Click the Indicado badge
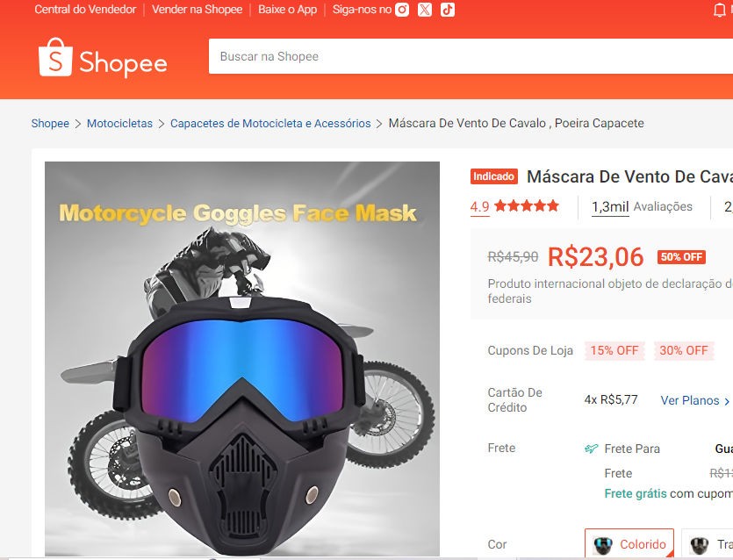The width and height of the screenshot is (733, 560). point(494,176)
